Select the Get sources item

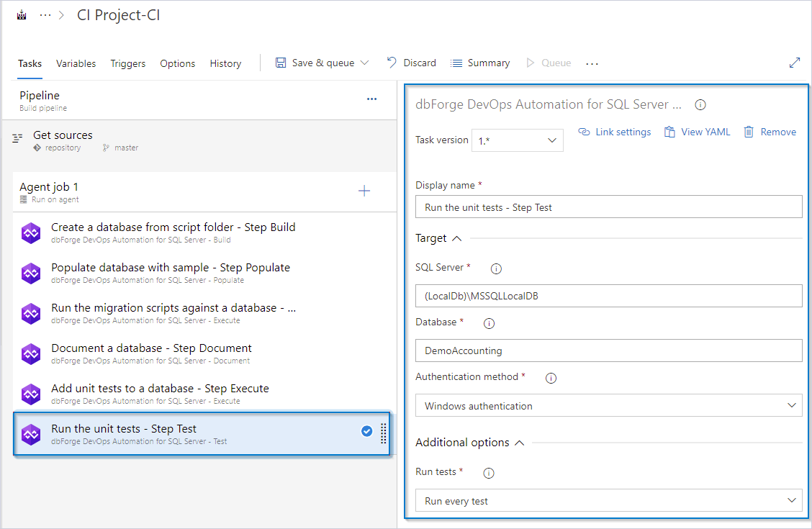[x=200, y=140]
